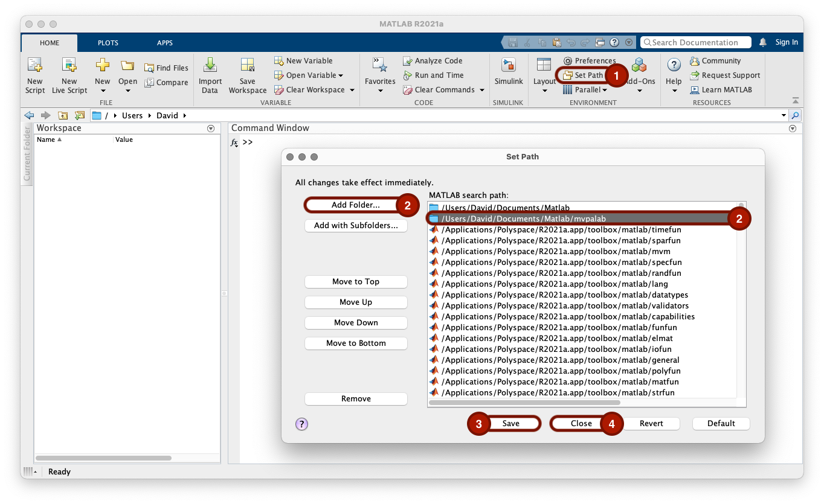
Task: Switch to the PLOTS tab
Action: 108,43
